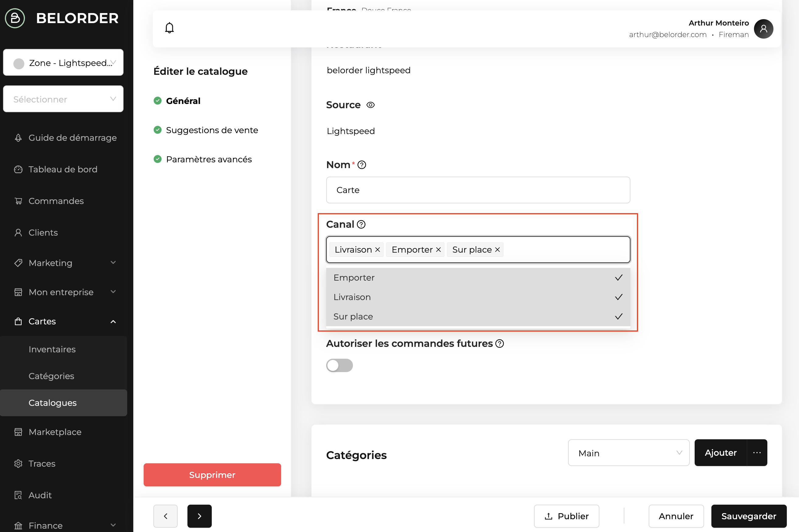Image resolution: width=799 pixels, height=532 pixels.
Task: Toggle Source visibility eye icon
Action: click(371, 105)
